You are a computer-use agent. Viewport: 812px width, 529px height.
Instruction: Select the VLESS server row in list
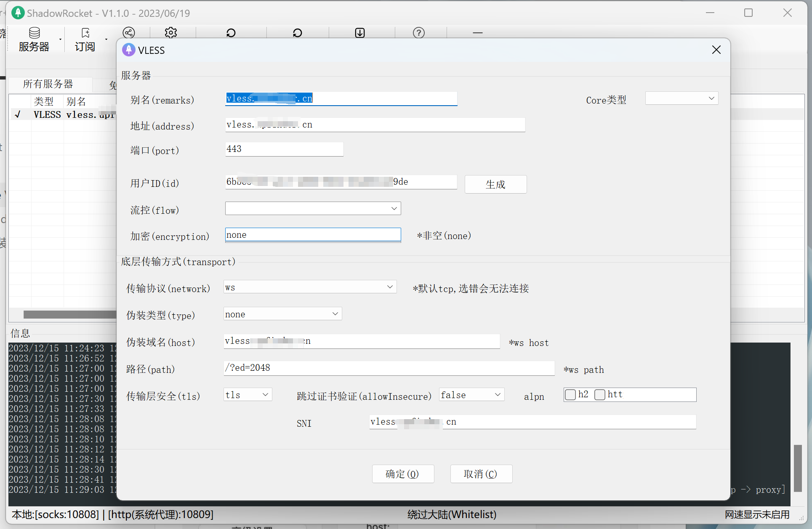[x=63, y=114]
